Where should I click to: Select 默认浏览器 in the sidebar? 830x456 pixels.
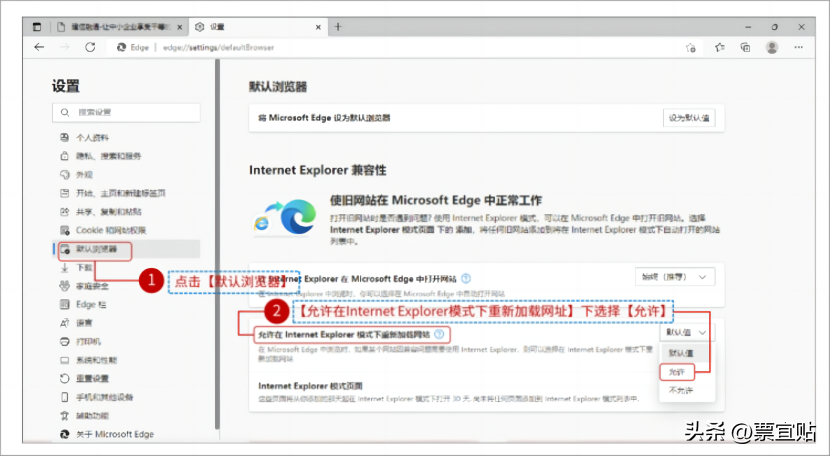[127, 249]
